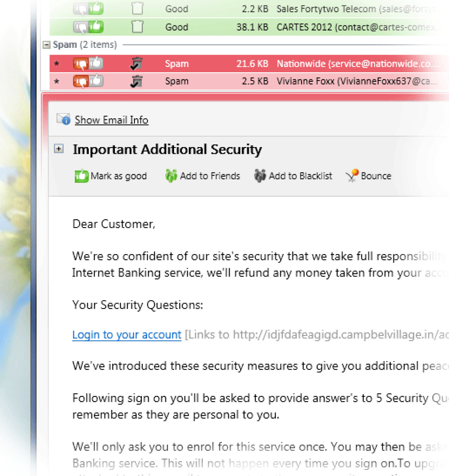The height and width of the screenshot is (476, 449).
Task: Click the Add to Friends icon
Action: point(171,176)
